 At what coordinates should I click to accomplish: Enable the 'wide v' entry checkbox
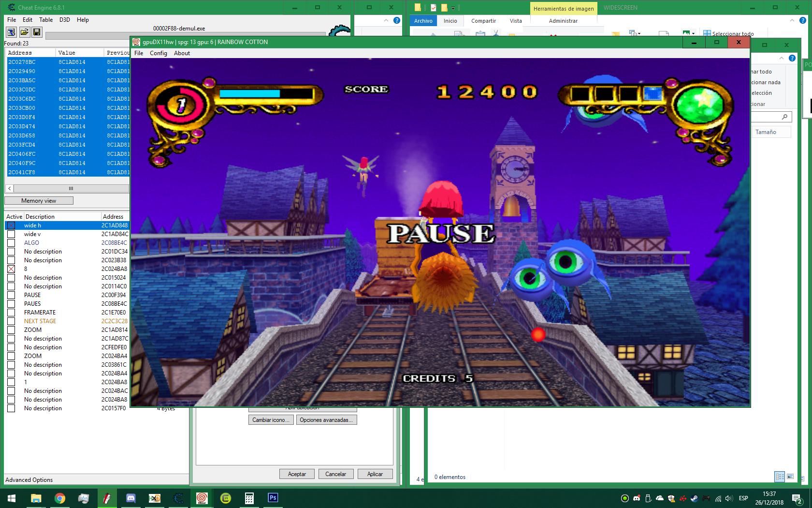click(11, 234)
